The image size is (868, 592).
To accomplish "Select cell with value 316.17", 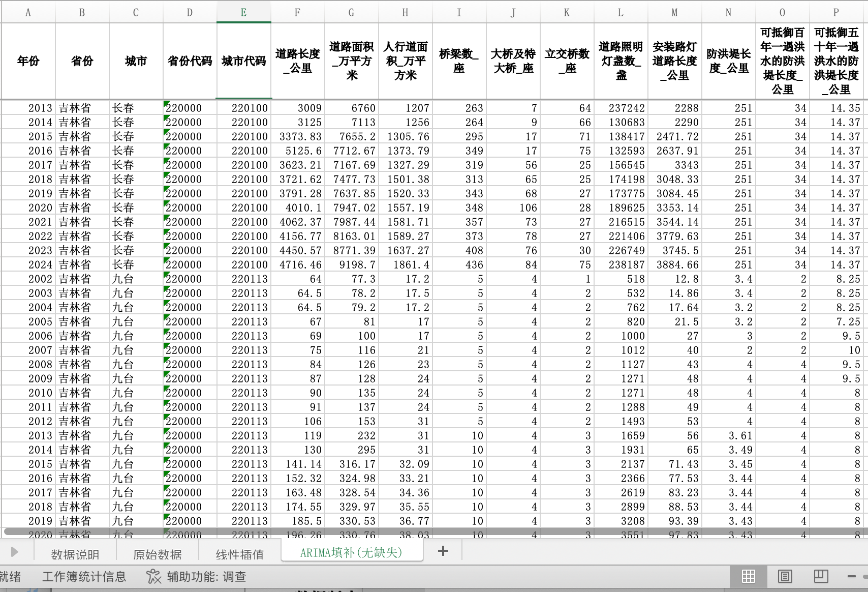I will click(352, 464).
